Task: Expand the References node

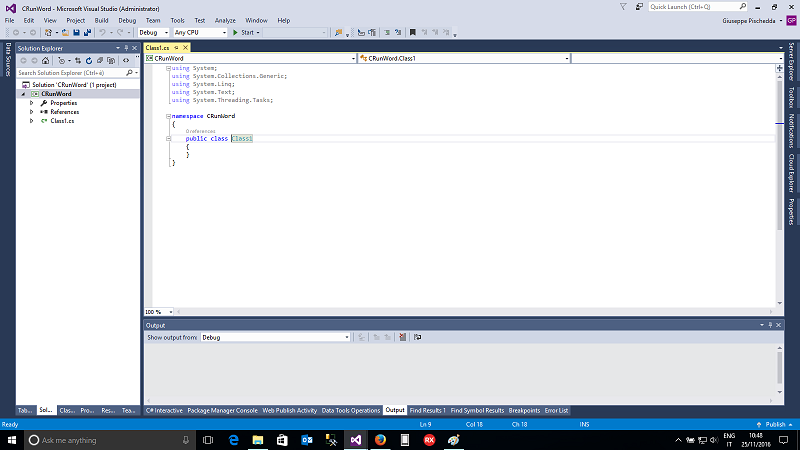Action: pos(32,112)
